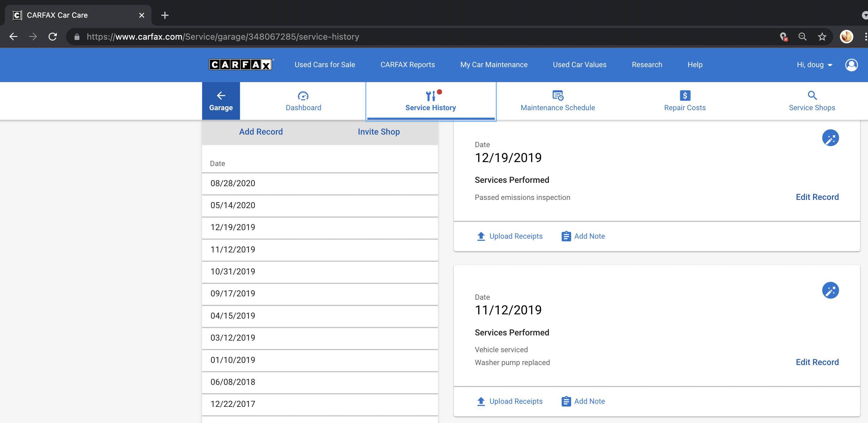
Task: Click the site lock icon
Action: 77,37
